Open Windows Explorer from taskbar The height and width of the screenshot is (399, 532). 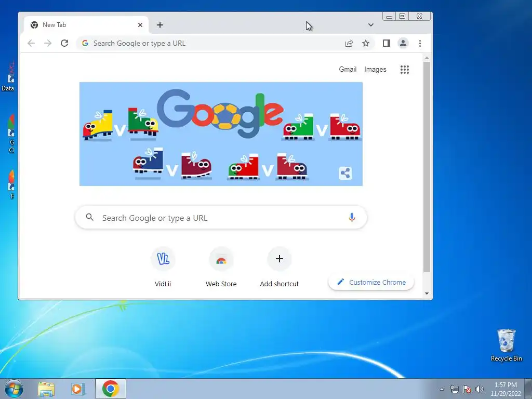click(46, 389)
